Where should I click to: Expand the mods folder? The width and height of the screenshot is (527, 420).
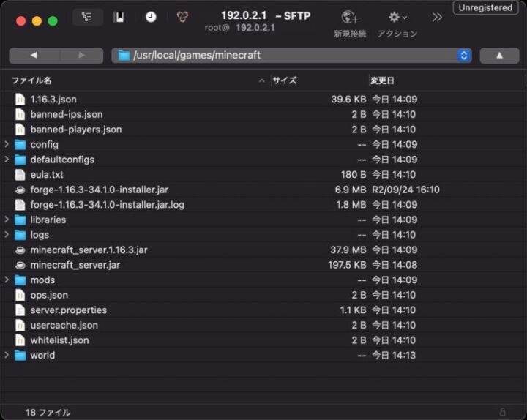point(7,280)
